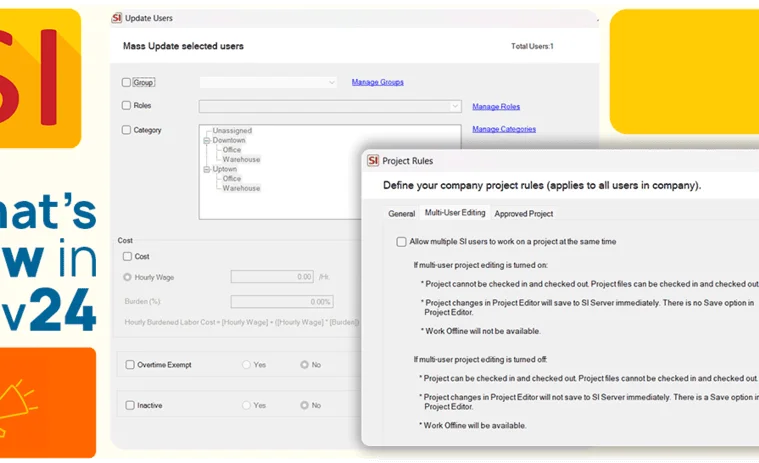Click the Hourly Wage amount field
Viewport: 759px width, 463px height.
pos(272,277)
